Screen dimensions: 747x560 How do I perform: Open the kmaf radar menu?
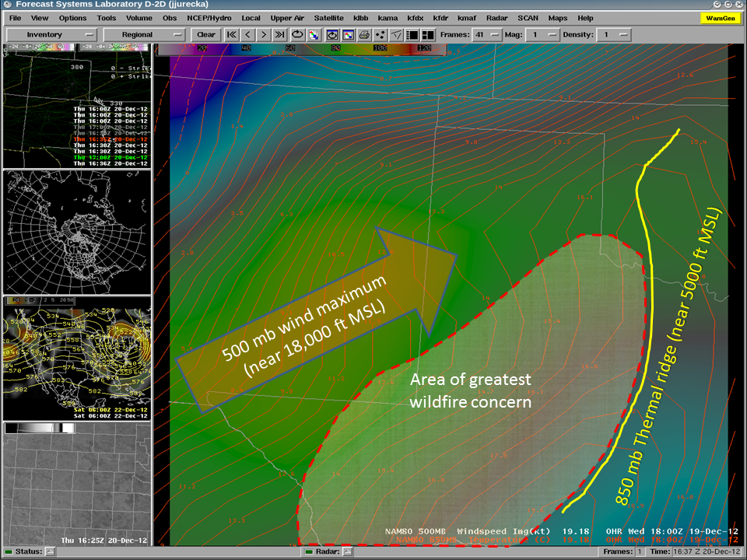pos(467,18)
